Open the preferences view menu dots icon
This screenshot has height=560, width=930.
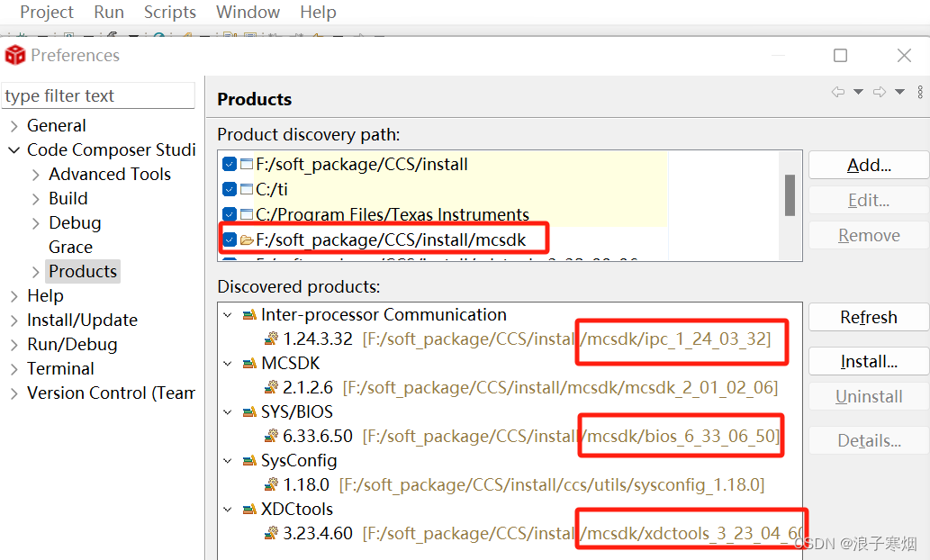click(920, 92)
